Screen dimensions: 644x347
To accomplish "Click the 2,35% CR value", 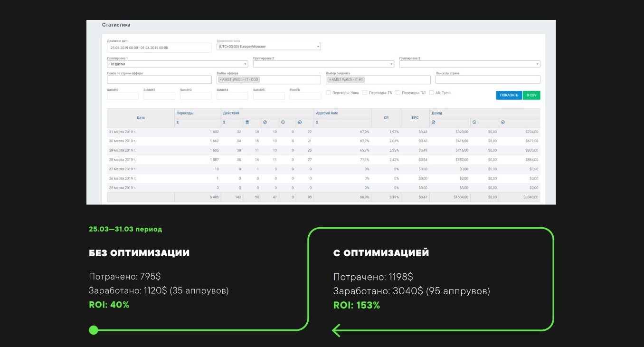I will (394, 150).
